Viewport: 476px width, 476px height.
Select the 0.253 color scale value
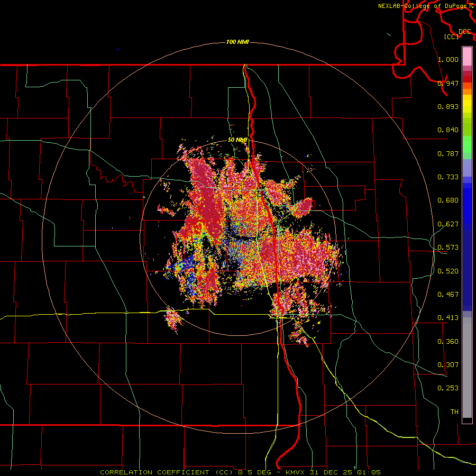pos(448,388)
